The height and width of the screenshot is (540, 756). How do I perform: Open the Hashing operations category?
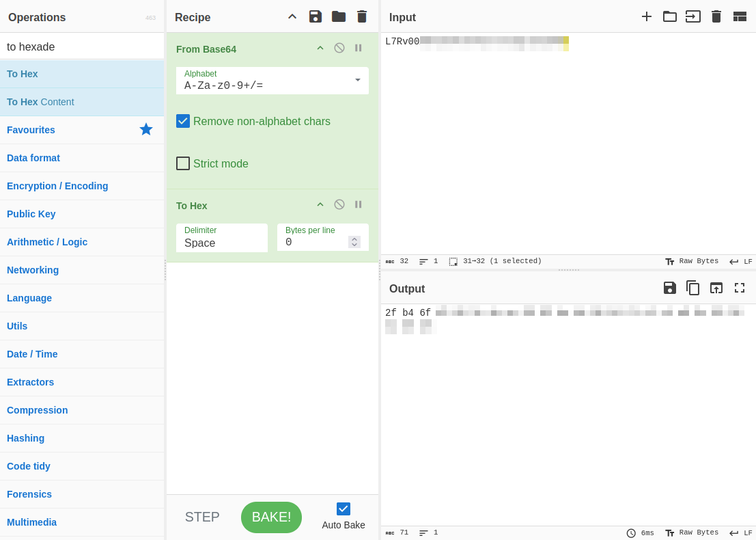coord(26,438)
